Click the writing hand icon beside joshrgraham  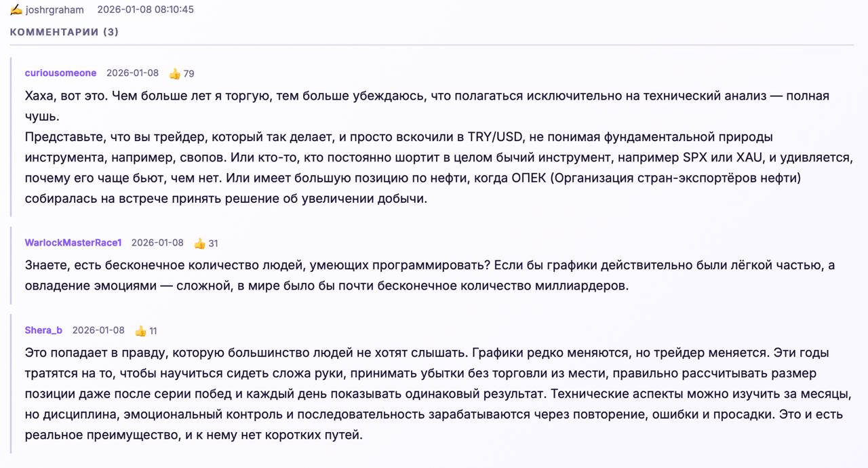tap(16, 9)
